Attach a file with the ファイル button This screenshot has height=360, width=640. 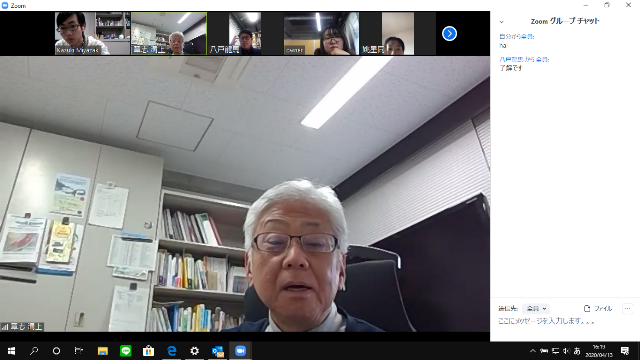click(598, 309)
